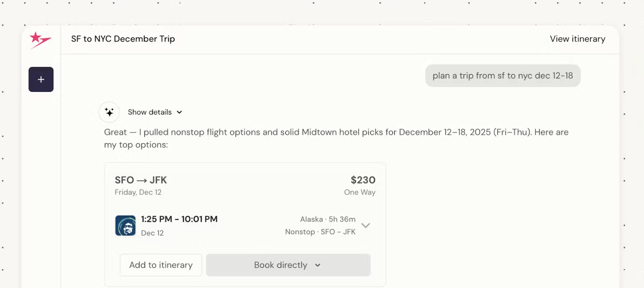Click the $230 price
The width and height of the screenshot is (644, 288).
click(x=363, y=180)
